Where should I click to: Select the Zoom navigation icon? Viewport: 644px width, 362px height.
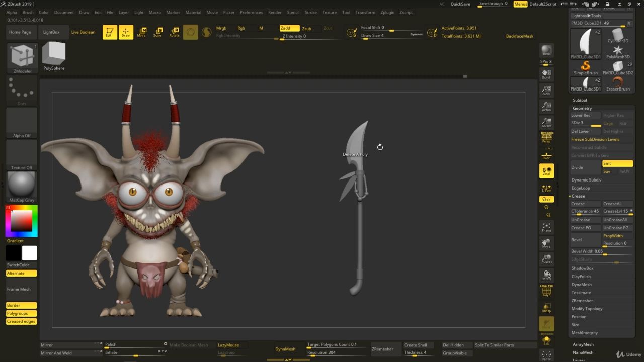click(x=546, y=91)
